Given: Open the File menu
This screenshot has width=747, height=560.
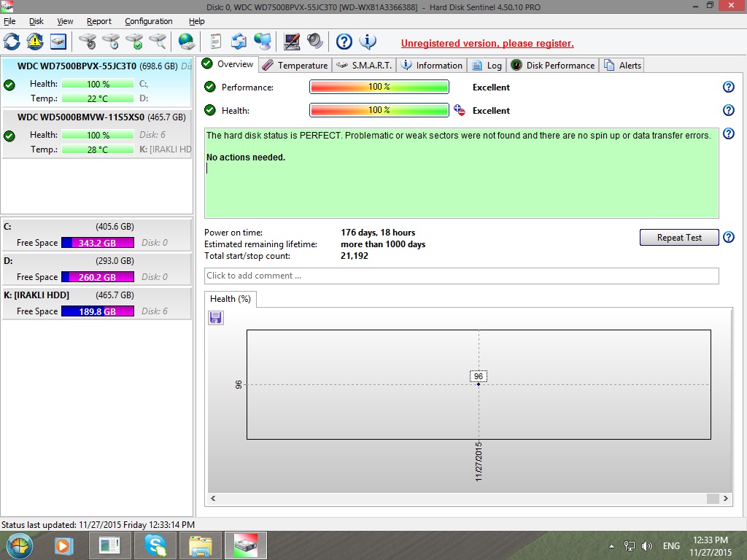Looking at the screenshot, I should [9, 21].
